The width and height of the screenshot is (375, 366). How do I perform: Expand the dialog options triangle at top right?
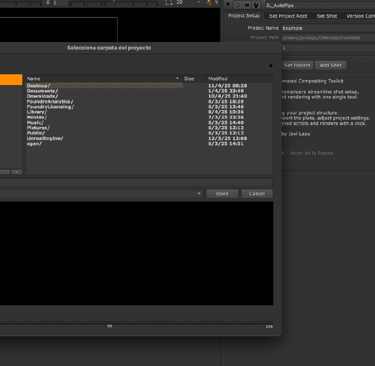pos(271,66)
